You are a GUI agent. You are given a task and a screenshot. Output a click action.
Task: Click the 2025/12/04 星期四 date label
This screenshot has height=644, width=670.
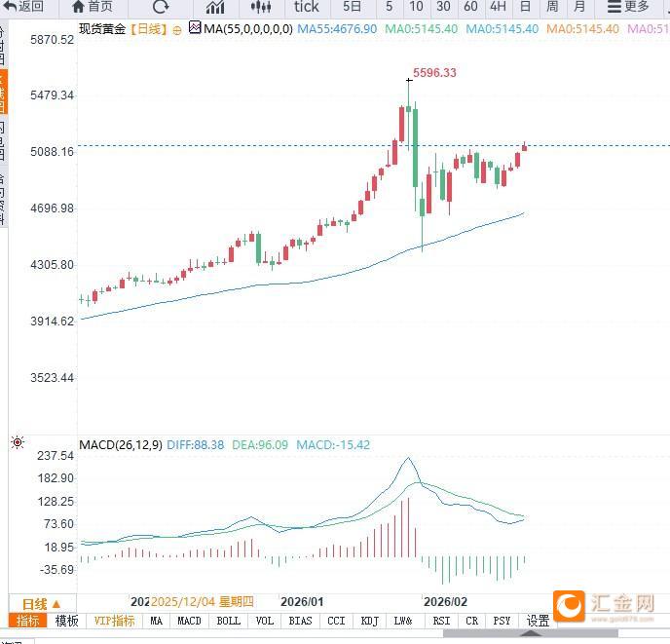pos(203,602)
